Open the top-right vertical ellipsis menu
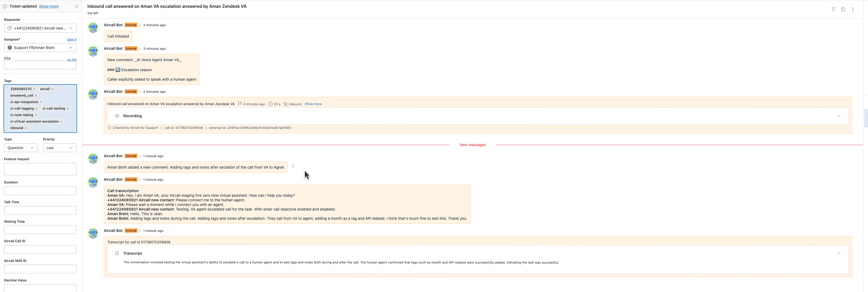Screen dimensions: 868x292 [853, 9]
